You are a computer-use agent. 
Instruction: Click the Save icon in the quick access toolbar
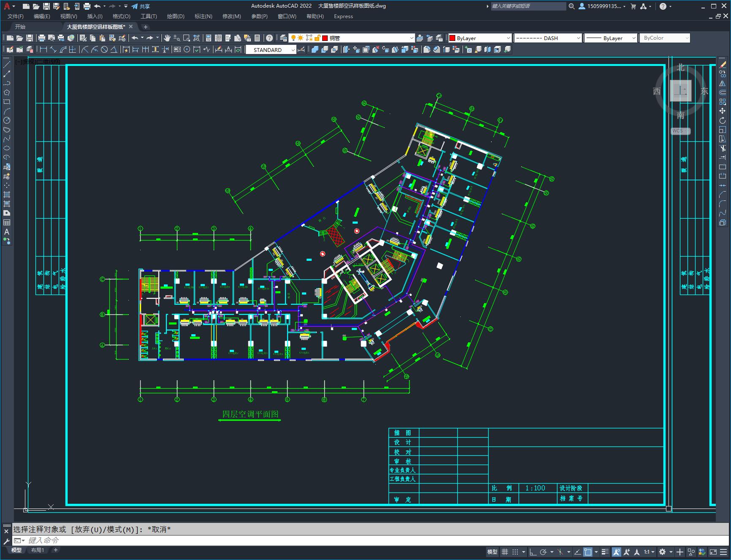(46, 6)
